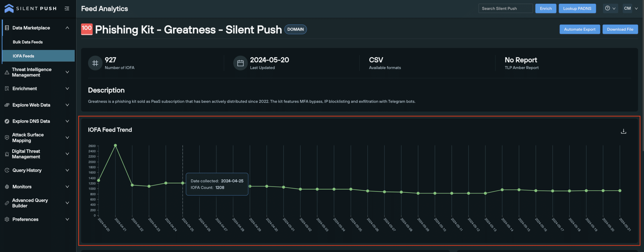Click the Explore DNS Data compass icon
644x252 pixels.
(7, 121)
